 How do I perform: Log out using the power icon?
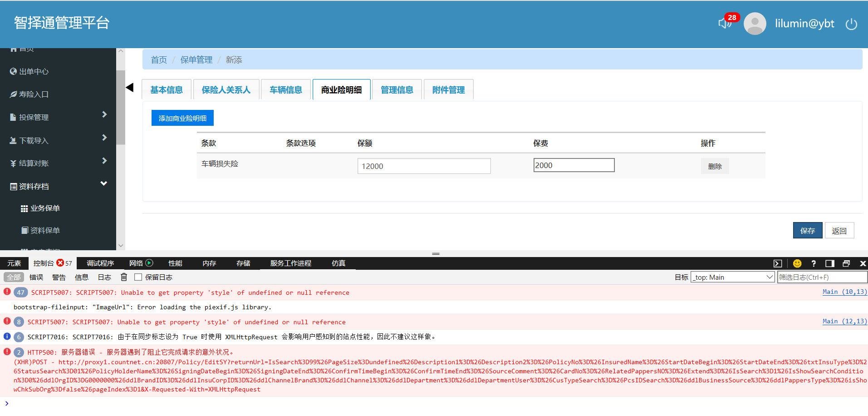(851, 24)
